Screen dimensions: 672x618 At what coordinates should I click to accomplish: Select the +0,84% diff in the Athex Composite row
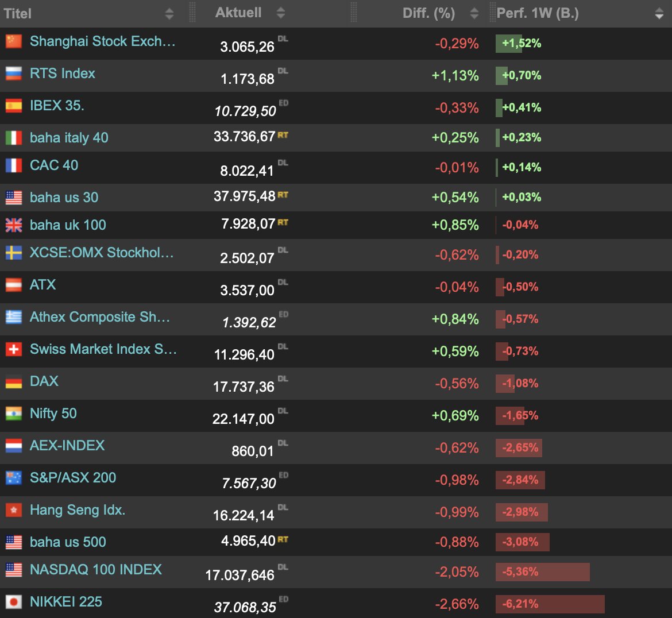(x=455, y=319)
